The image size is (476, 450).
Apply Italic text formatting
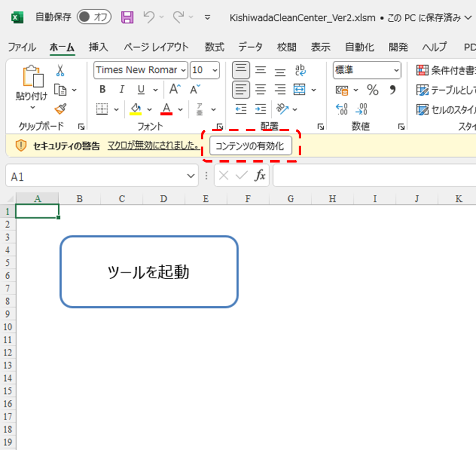pos(121,90)
